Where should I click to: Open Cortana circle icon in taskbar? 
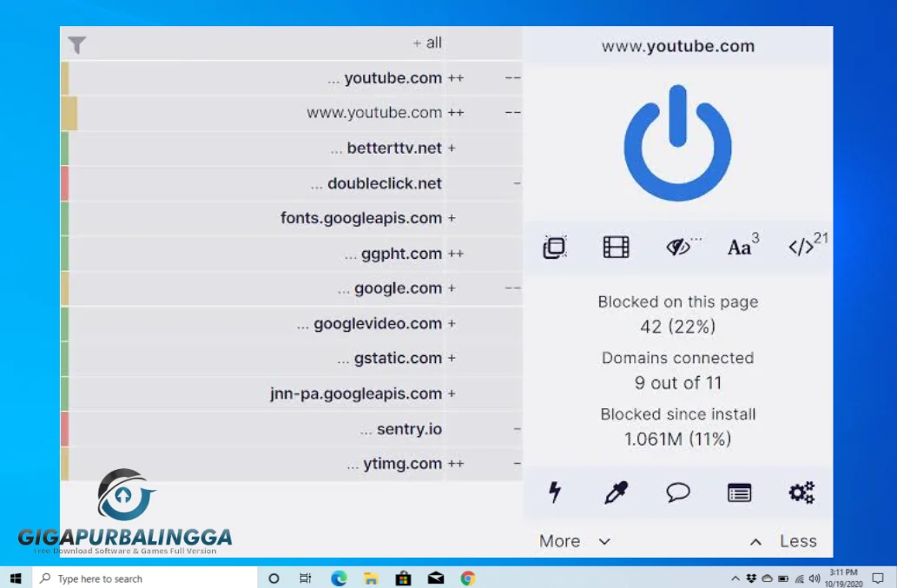pyautogui.click(x=274, y=578)
